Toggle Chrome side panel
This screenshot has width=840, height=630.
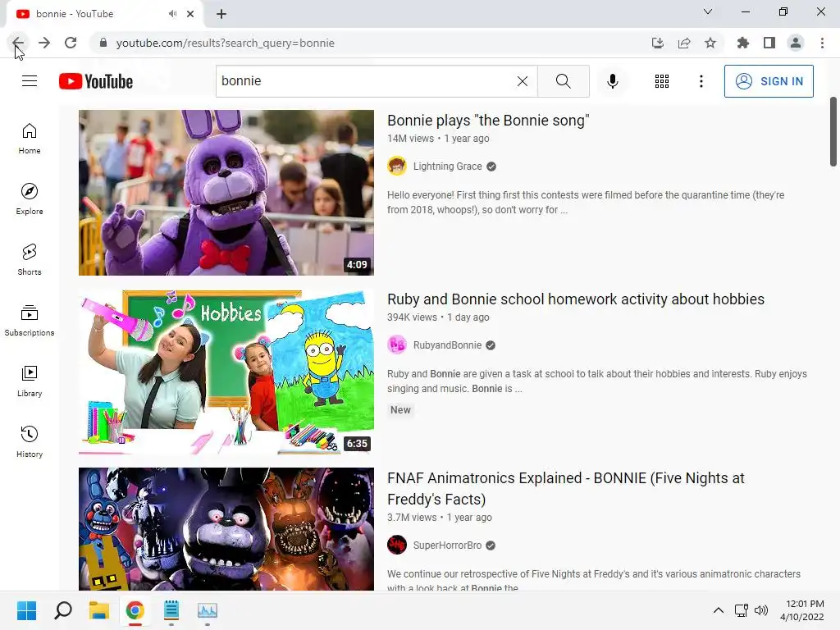[x=769, y=43]
